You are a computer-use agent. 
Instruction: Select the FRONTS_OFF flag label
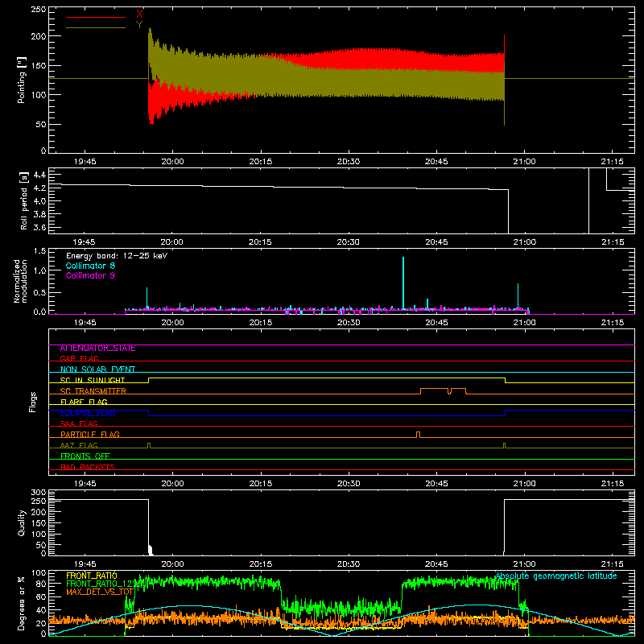click(85, 456)
